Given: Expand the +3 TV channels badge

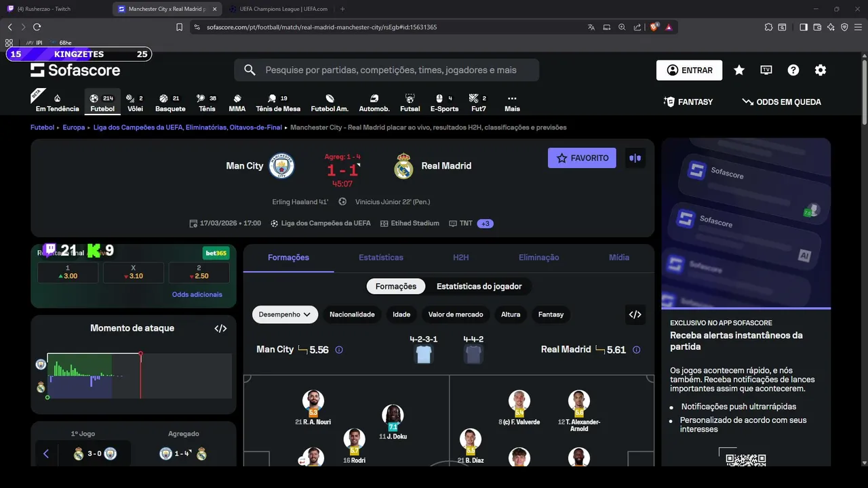Looking at the screenshot, I should [x=485, y=223].
